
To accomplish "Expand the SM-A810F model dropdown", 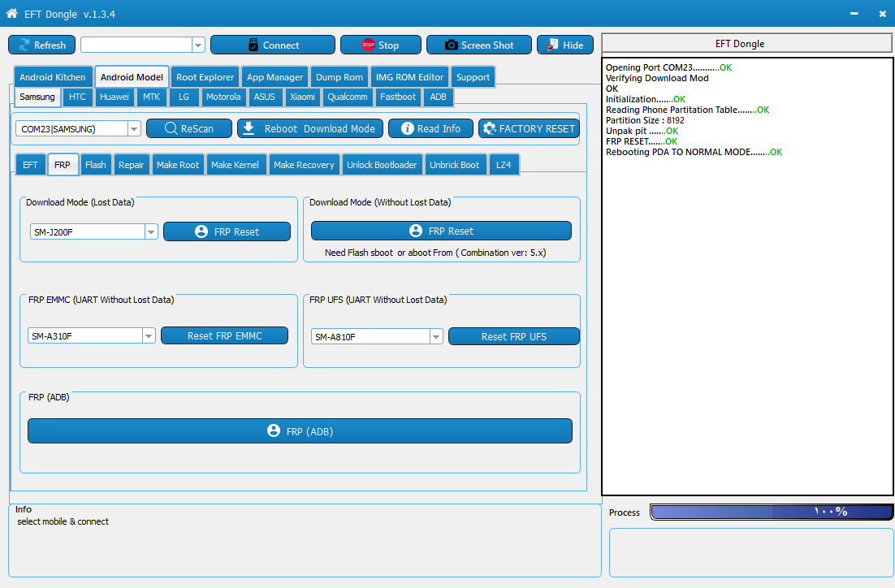I will coord(436,337).
